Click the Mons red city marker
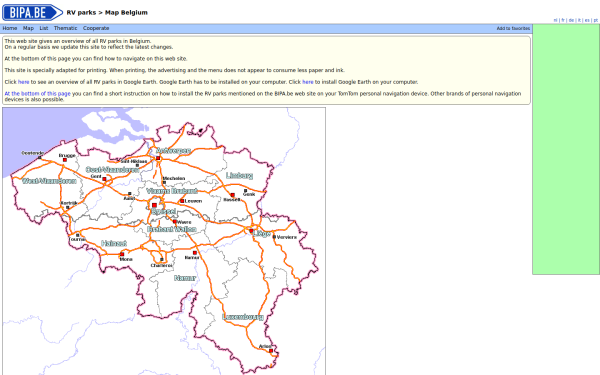Viewport: 600px width, 375px height. click(122, 254)
